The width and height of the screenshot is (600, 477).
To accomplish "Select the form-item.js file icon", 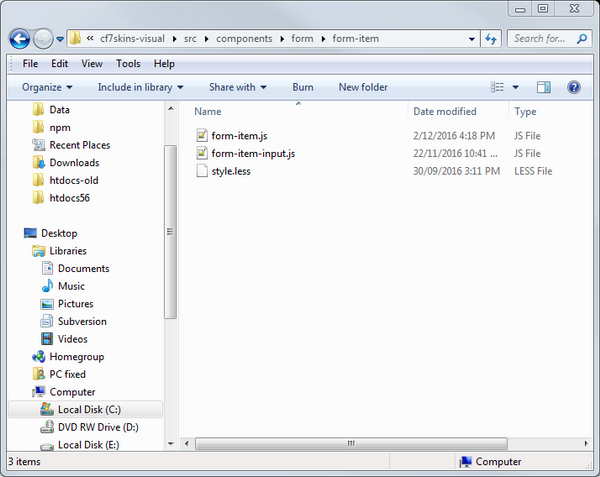I will pos(202,136).
